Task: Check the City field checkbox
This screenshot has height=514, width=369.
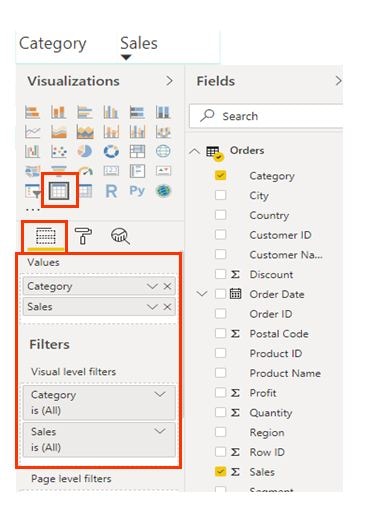Action: [x=220, y=195]
